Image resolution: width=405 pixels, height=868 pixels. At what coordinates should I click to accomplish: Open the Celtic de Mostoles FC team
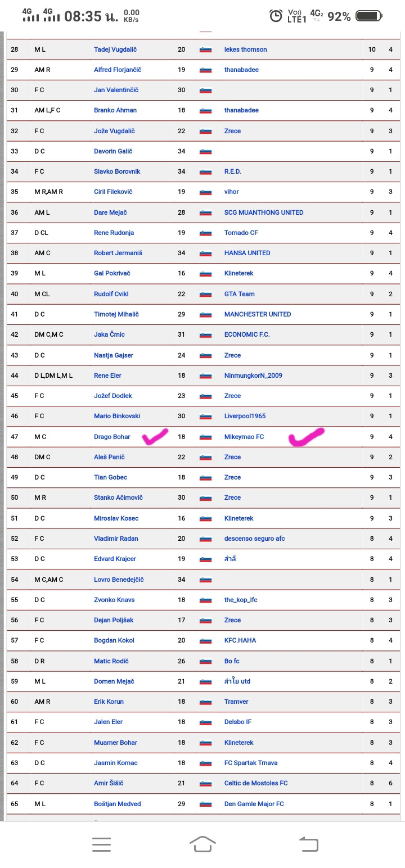(x=256, y=783)
